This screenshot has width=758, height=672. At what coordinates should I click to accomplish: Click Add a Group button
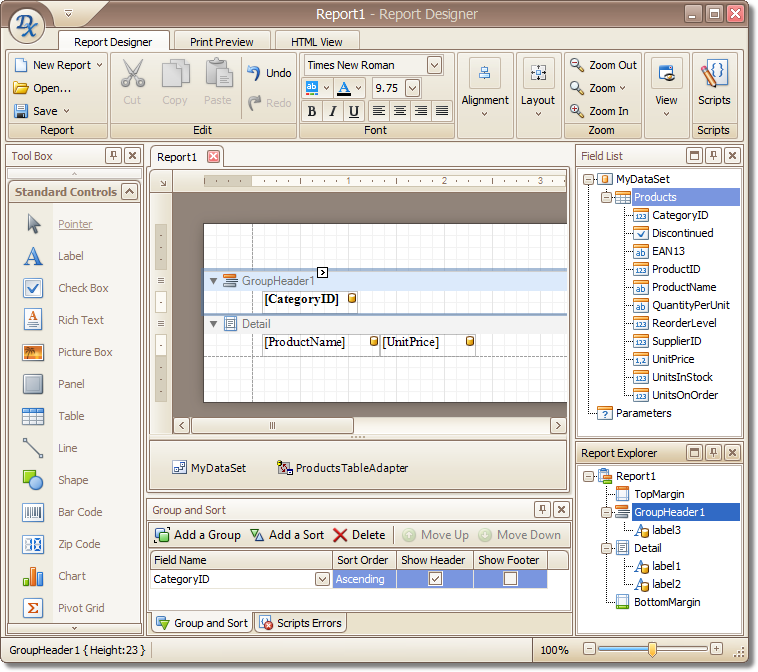[x=197, y=535]
